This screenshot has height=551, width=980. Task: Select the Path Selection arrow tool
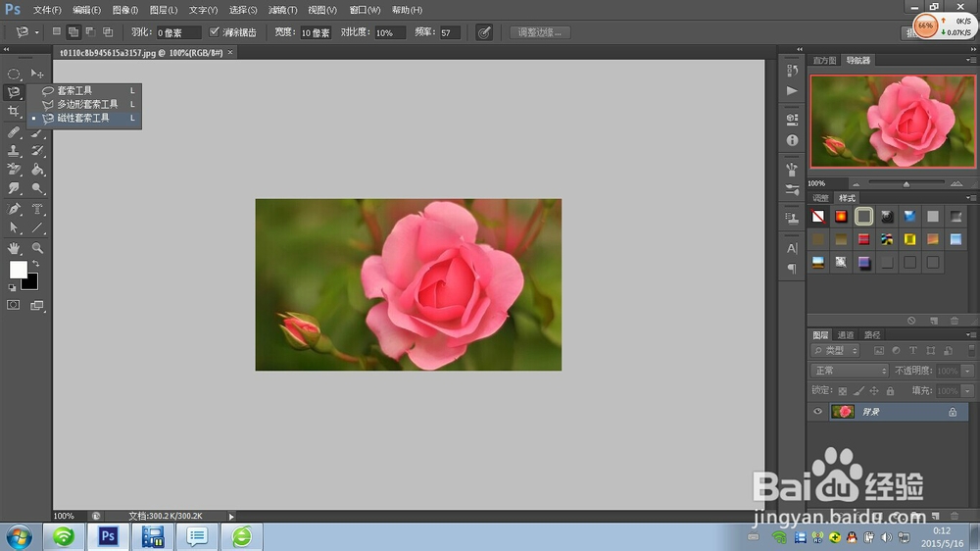click(x=13, y=228)
